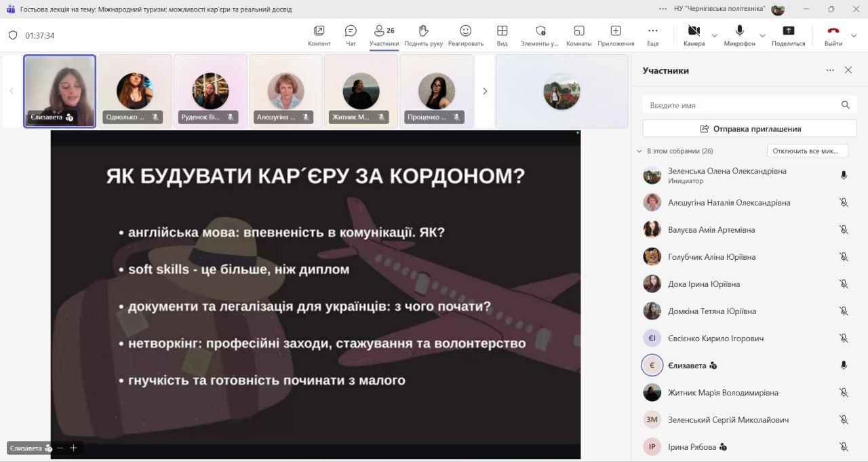Expand camera options dropdown arrow
The height and width of the screenshot is (462, 868).
tap(715, 35)
